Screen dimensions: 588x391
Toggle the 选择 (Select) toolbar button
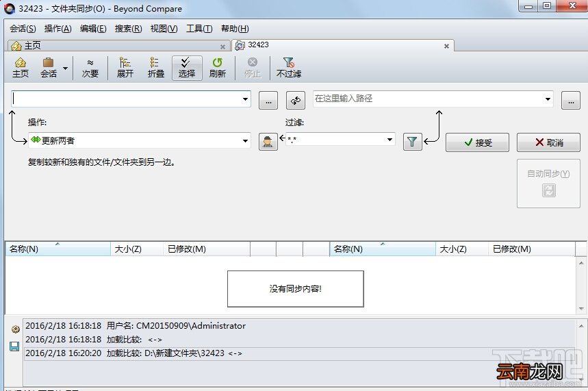[x=187, y=68]
